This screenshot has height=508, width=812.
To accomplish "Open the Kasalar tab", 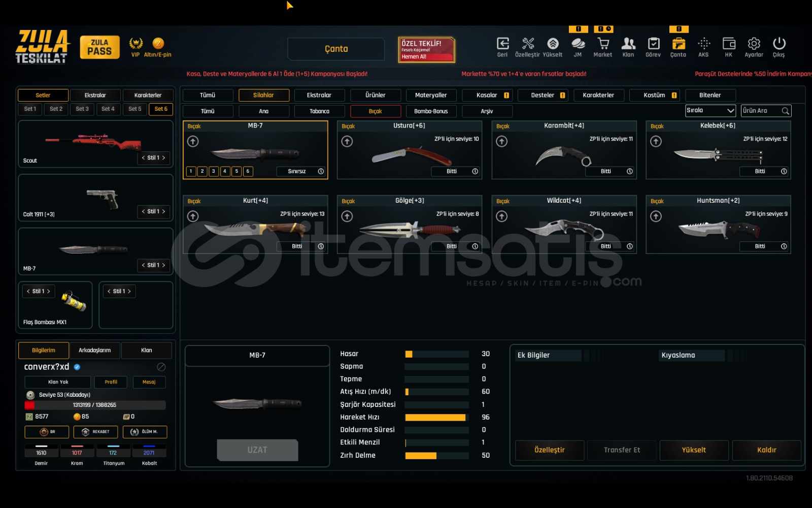I will tap(487, 96).
